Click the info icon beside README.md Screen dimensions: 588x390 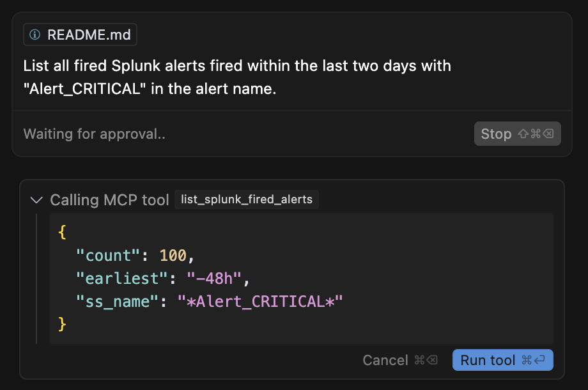pos(35,35)
